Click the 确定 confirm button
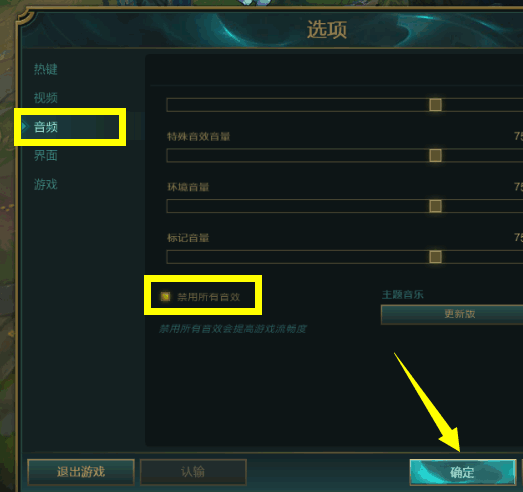 (x=463, y=472)
